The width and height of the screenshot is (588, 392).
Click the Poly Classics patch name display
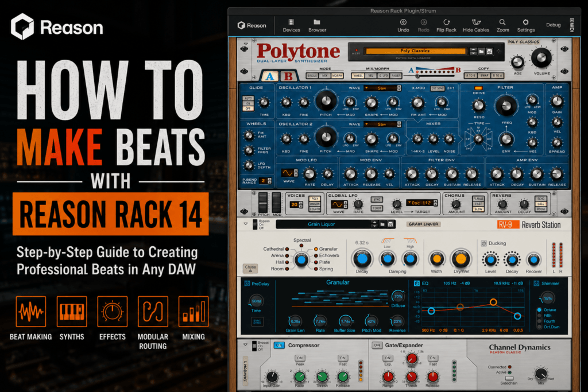415,51
